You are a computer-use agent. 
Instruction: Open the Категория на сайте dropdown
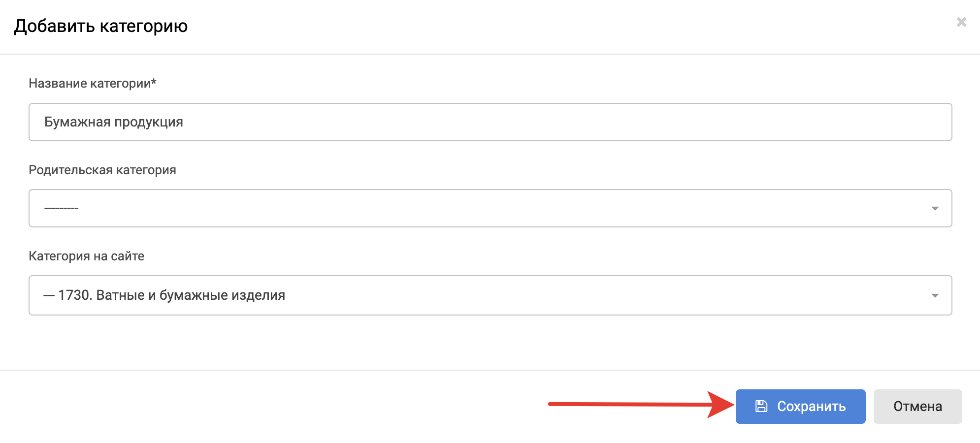pyautogui.click(x=490, y=295)
